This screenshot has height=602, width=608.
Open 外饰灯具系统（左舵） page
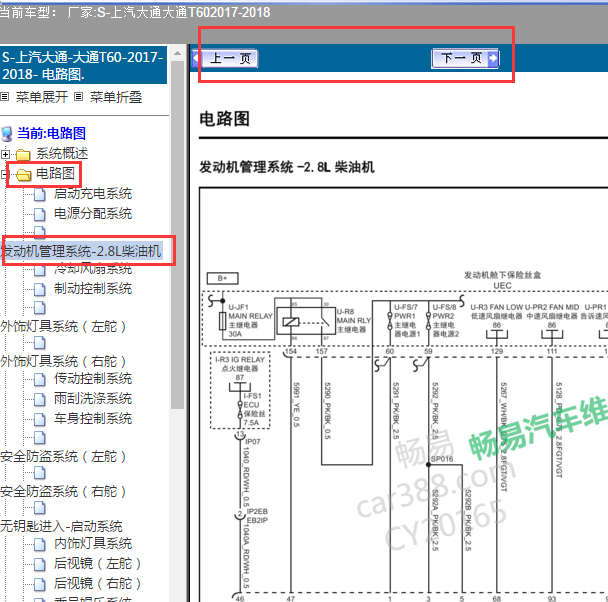click(x=63, y=326)
